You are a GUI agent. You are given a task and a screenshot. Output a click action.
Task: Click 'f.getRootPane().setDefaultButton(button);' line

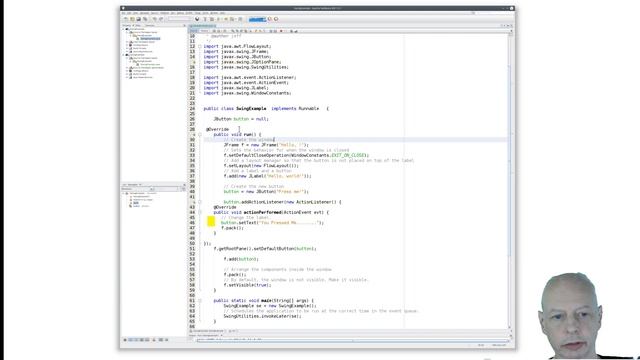265,249
